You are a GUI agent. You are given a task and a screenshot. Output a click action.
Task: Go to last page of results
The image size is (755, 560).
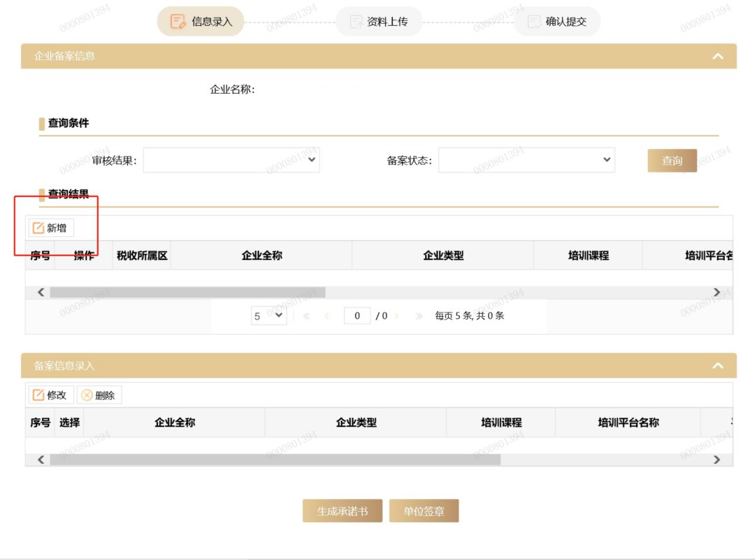pyautogui.click(x=419, y=316)
